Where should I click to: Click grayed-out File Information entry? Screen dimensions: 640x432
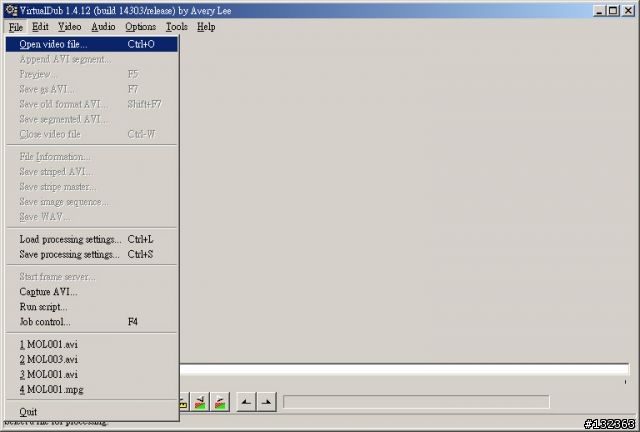click(x=92, y=157)
